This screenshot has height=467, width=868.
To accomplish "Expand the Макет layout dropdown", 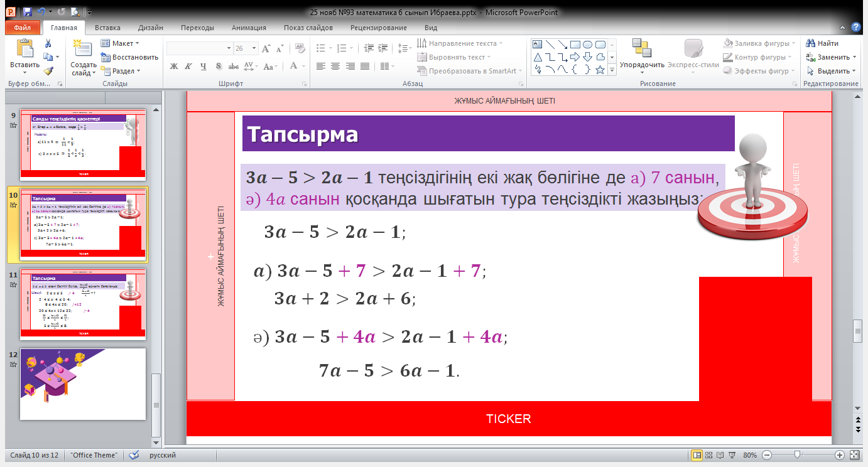I will pos(121,43).
